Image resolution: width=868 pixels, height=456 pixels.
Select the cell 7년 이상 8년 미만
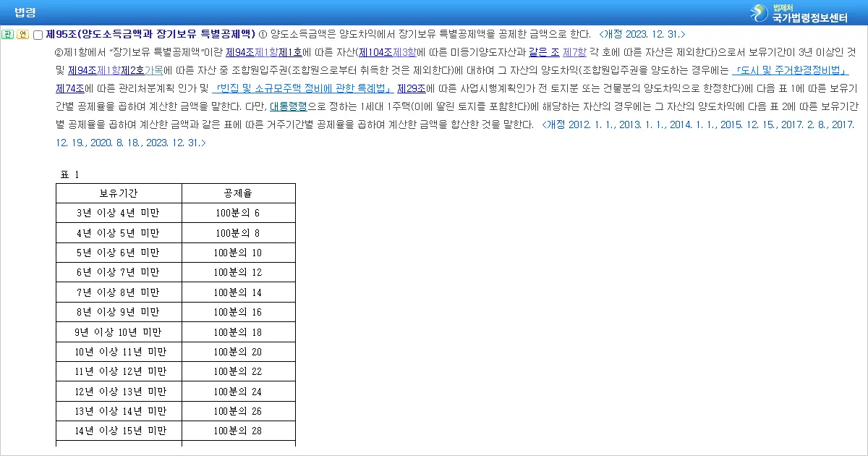click(119, 292)
